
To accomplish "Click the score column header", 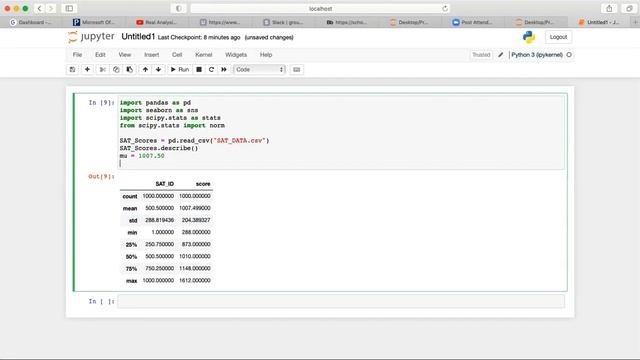I will pyautogui.click(x=203, y=184).
